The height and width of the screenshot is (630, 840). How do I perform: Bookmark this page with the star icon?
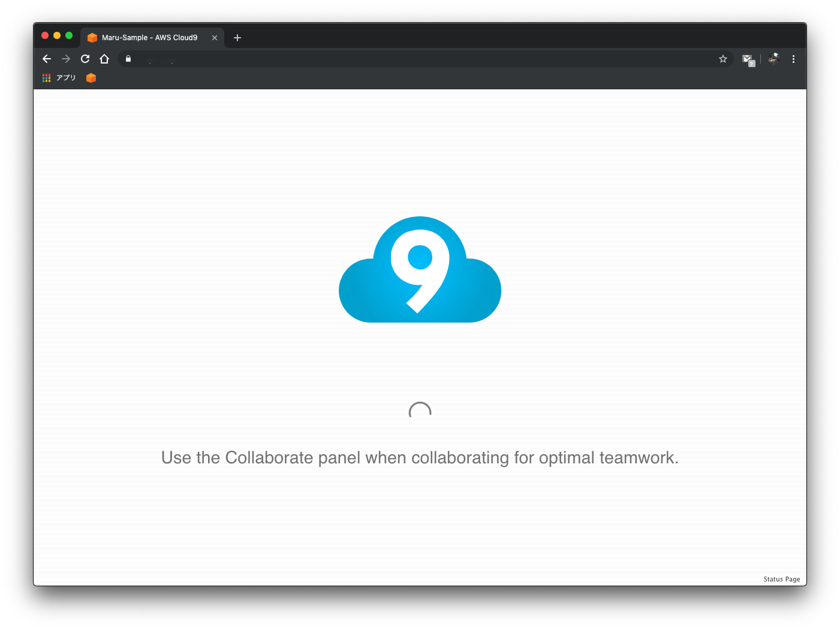[x=723, y=59]
